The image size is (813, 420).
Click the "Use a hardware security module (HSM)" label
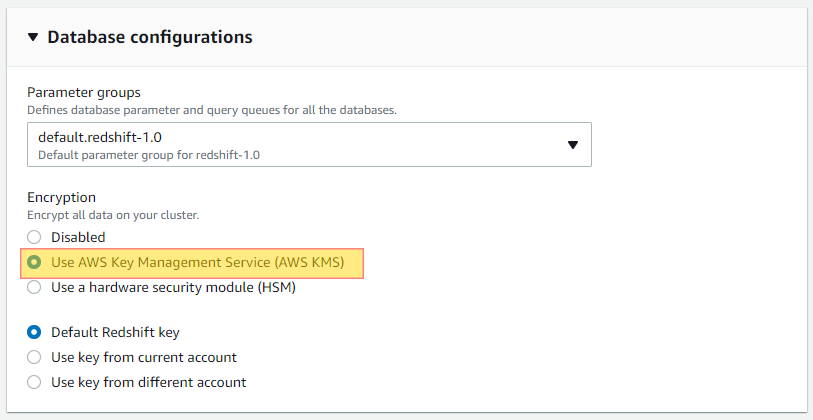(x=173, y=287)
